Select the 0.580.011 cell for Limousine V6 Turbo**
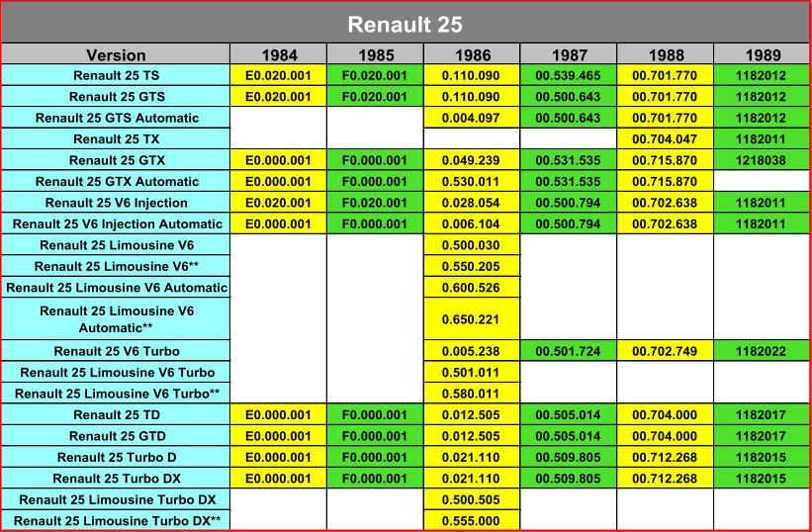 (x=471, y=394)
